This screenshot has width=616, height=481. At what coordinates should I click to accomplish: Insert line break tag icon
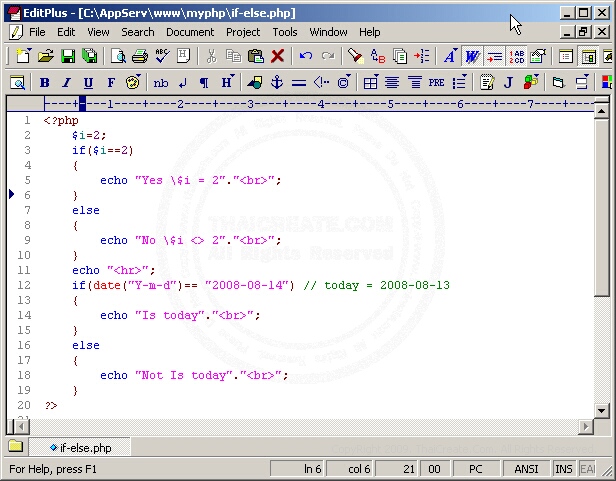(x=183, y=83)
